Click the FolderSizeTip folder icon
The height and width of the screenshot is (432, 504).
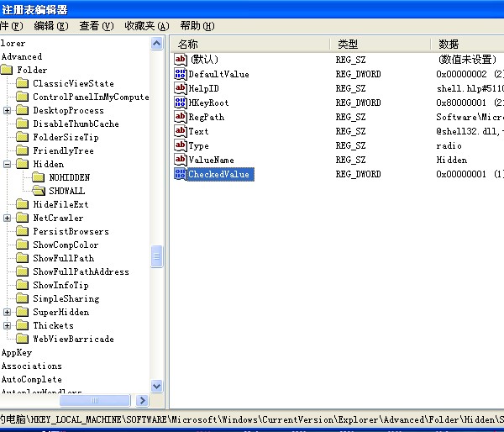[x=22, y=137]
